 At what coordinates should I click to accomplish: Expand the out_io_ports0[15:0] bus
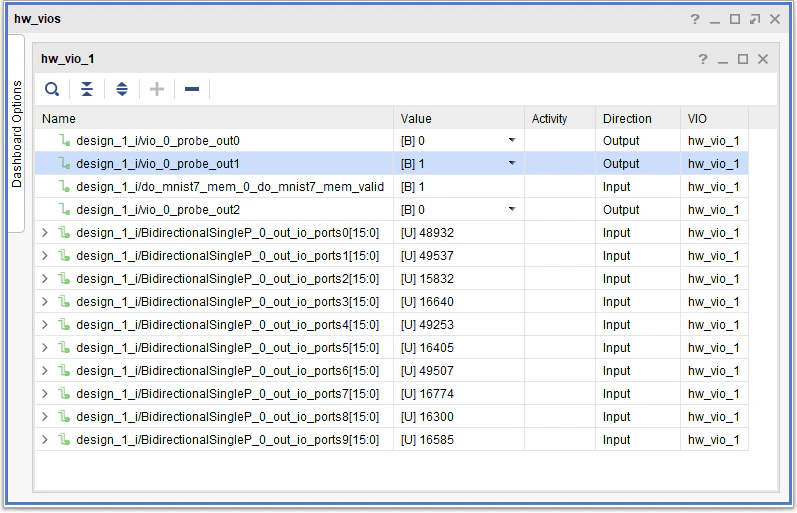45,232
